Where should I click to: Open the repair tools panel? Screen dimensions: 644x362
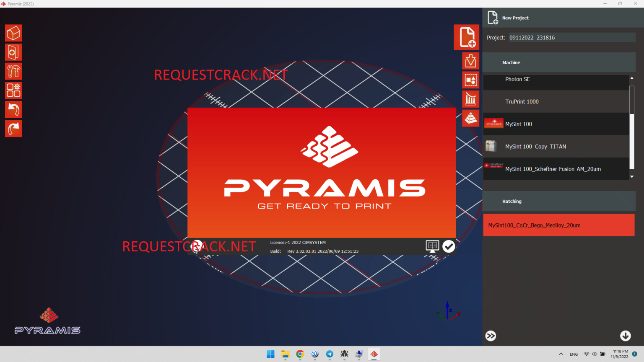click(13, 71)
